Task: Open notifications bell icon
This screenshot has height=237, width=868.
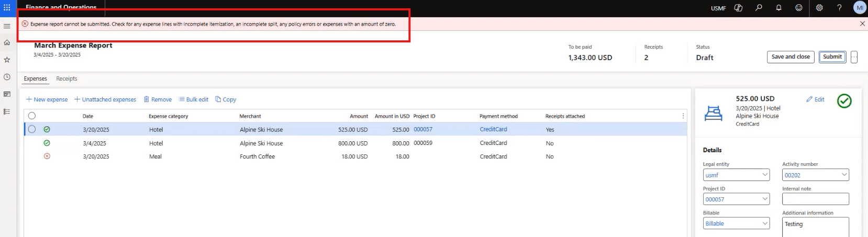Action: point(778,8)
